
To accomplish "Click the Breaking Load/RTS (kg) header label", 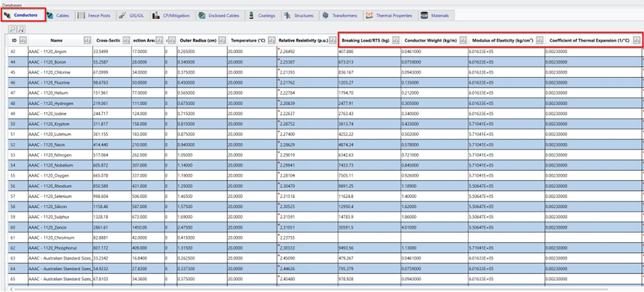I will click(366, 40).
